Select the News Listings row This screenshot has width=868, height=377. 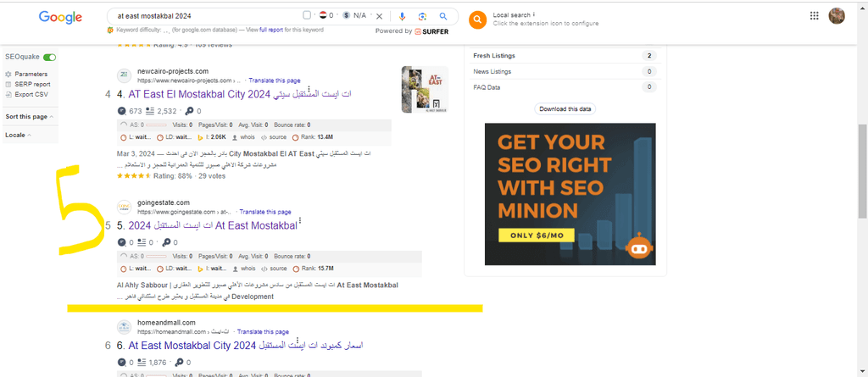point(565,71)
